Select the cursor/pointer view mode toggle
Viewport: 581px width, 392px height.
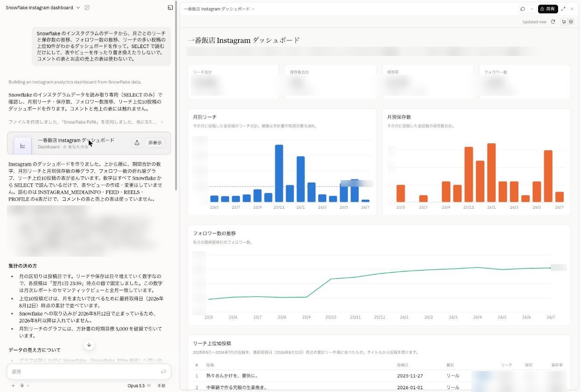point(564,21)
